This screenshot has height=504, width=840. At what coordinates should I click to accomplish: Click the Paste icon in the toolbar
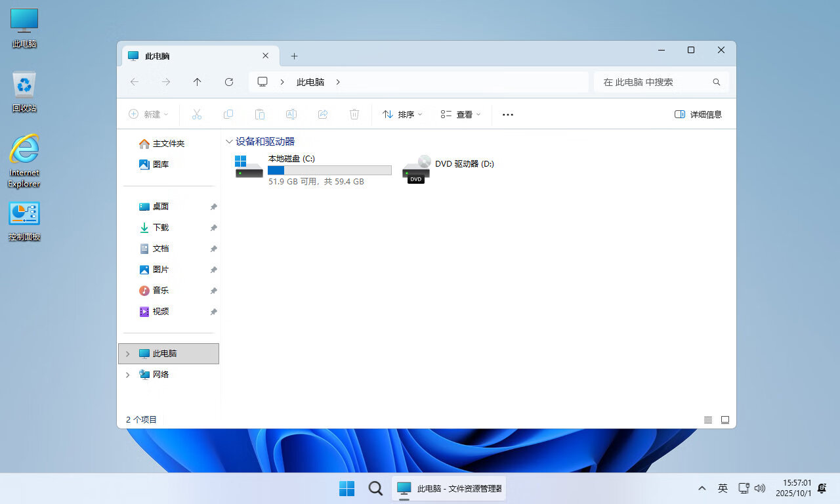260,114
